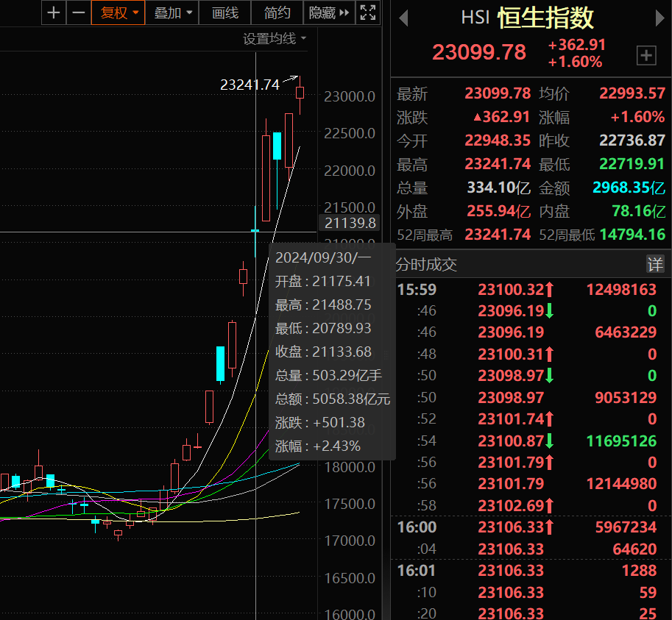Click 最低 value 22719.91
The image size is (672, 620).
tap(632, 164)
